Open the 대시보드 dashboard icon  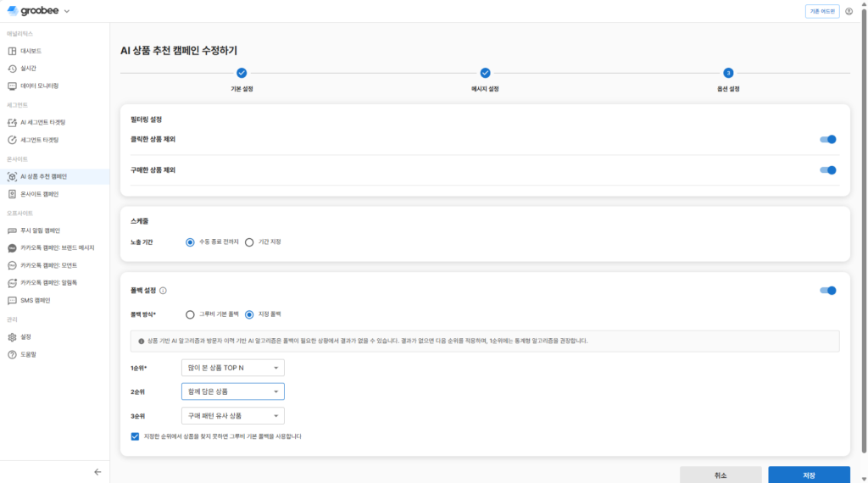(12, 51)
